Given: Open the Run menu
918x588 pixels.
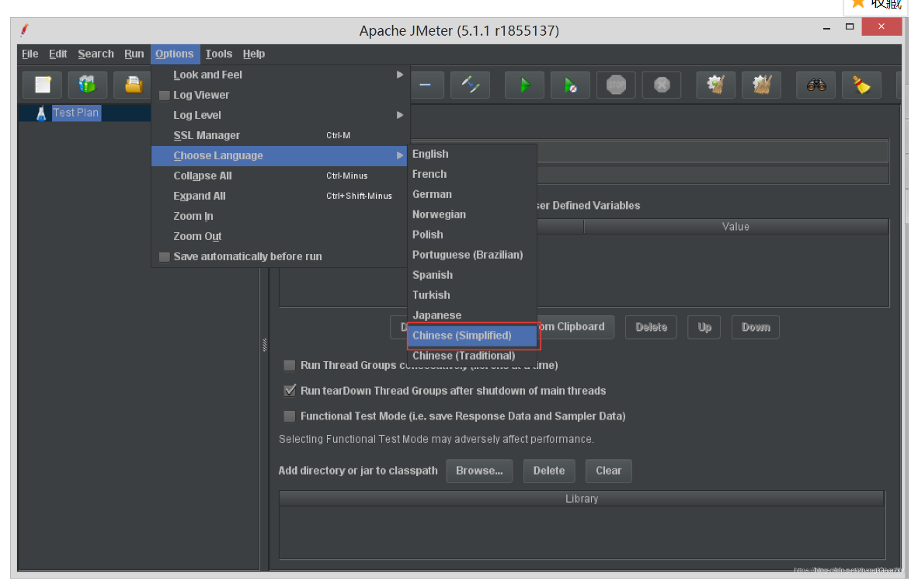Looking at the screenshot, I should [x=134, y=54].
